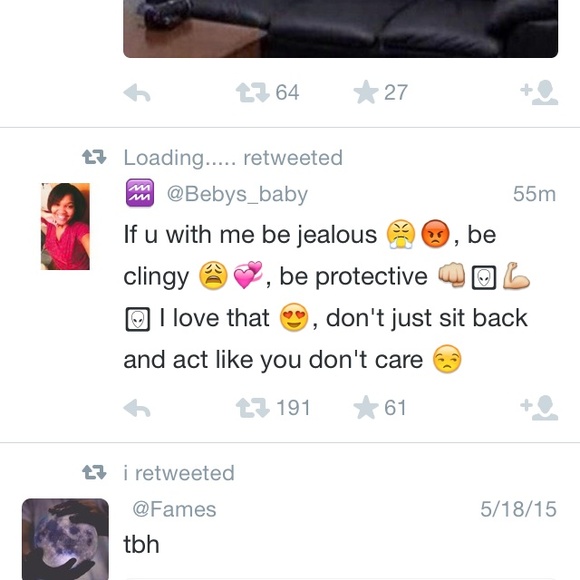Screen dimensions: 580x580
Task: Click the 55m timestamp on the tweet
Action: 534,194
